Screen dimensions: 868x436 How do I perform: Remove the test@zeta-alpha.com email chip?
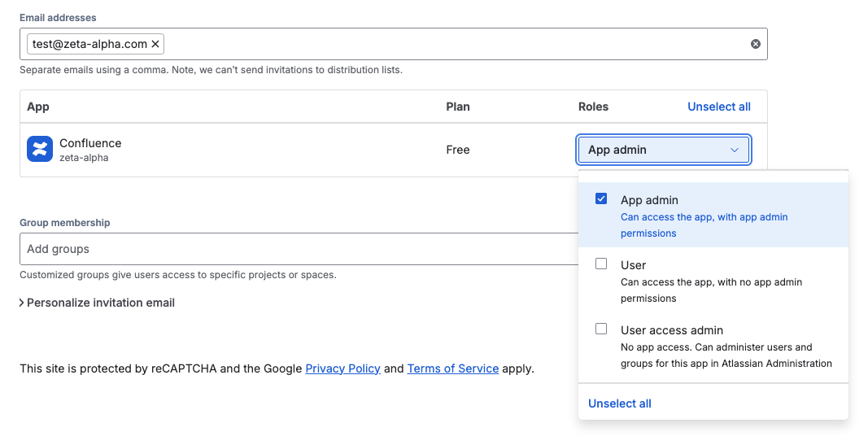click(155, 44)
